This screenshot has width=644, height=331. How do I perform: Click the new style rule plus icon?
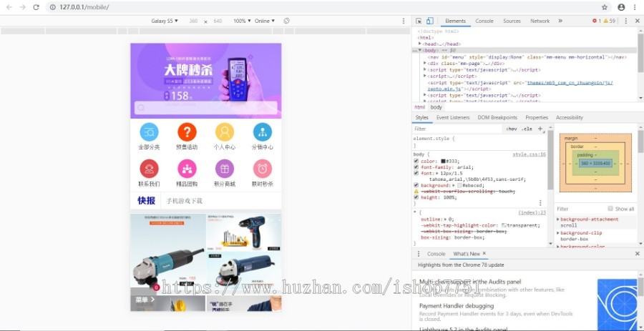point(541,129)
